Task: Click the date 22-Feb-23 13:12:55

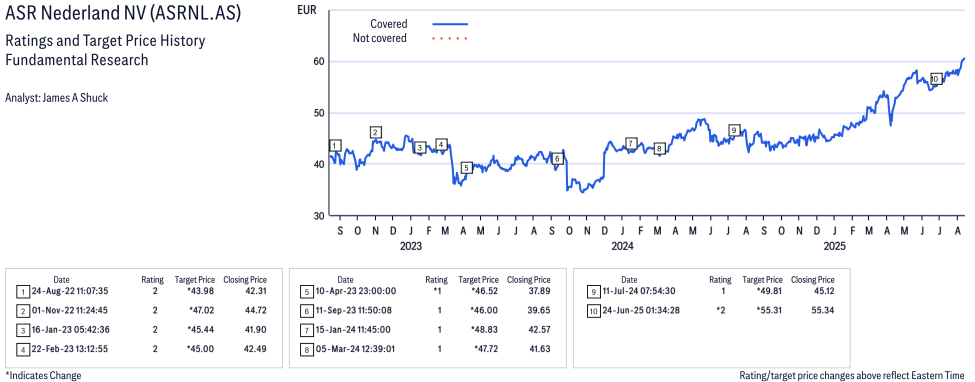Action: click(x=70, y=348)
